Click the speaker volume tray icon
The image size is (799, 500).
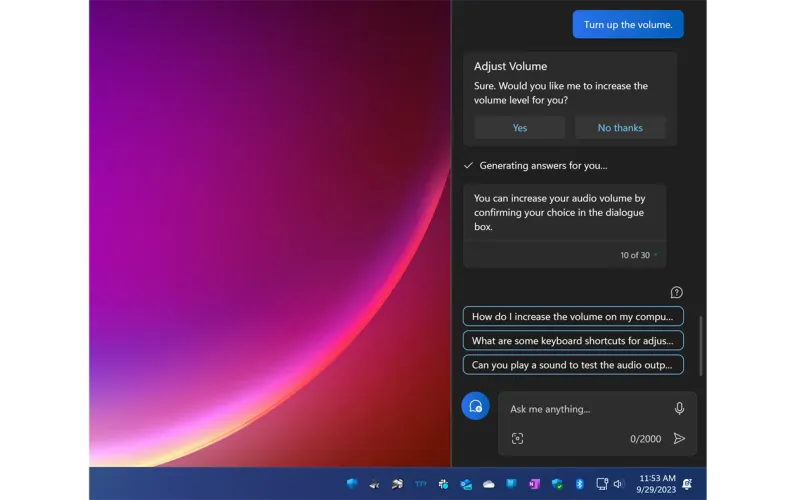[617, 484]
